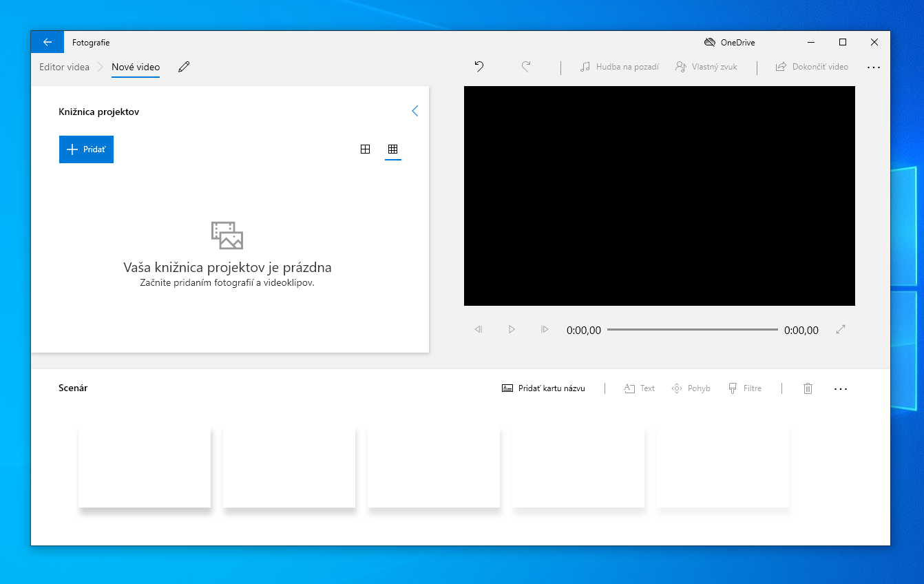Image resolution: width=924 pixels, height=584 pixels.
Task: Step to the next frame
Action: coord(545,330)
